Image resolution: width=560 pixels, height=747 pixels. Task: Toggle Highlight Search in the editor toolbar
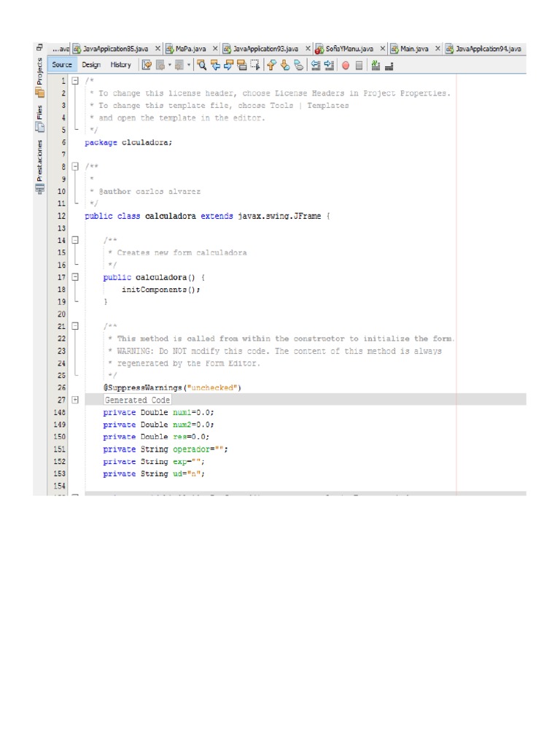(x=241, y=65)
